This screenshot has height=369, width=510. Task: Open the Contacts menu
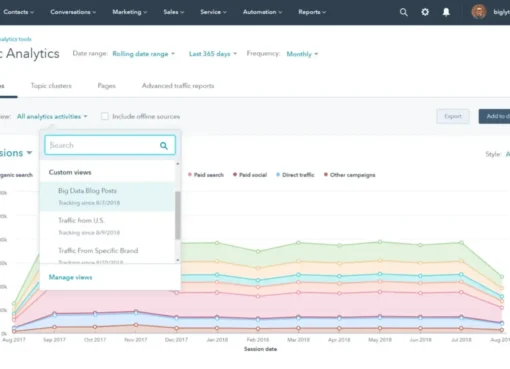coord(18,12)
